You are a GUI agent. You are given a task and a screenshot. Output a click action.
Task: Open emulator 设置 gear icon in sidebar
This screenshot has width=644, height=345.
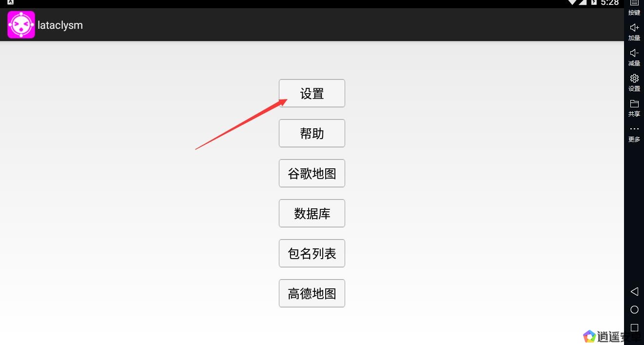click(x=634, y=78)
